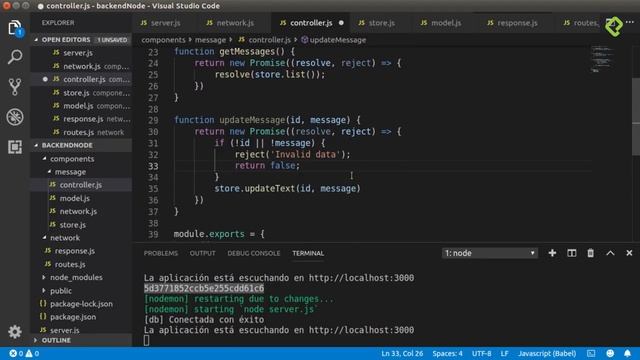Open store.js in the message folder
Image resolution: width=640 pixels, height=360 pixels.
73,224
